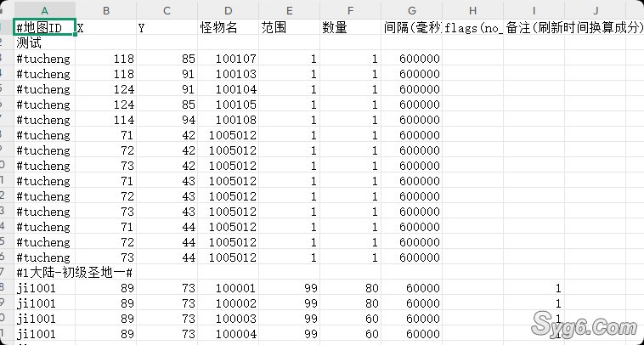Screen dimensions: 644x345
Task: Click remark value 1 in the 100002 row
Action: (534, 303)
